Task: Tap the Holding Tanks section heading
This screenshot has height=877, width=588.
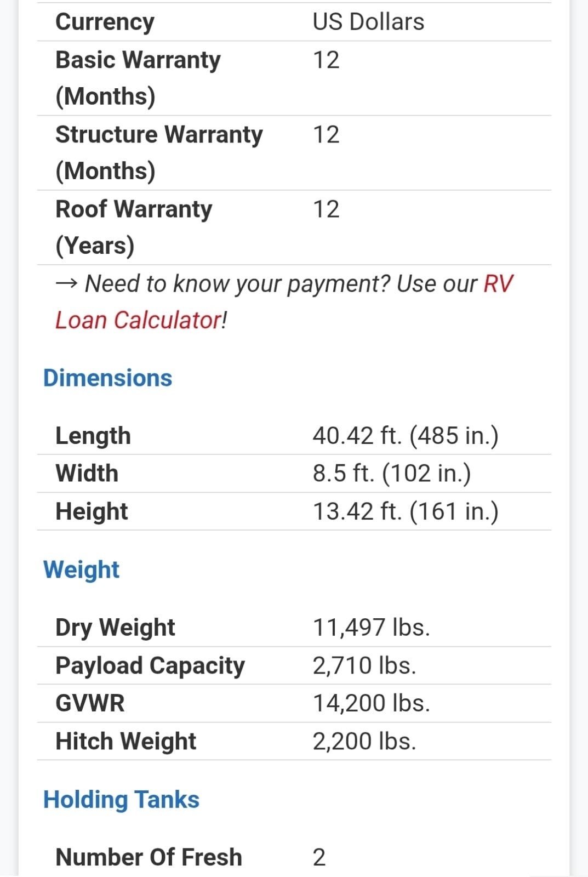Action: (121, 800)
